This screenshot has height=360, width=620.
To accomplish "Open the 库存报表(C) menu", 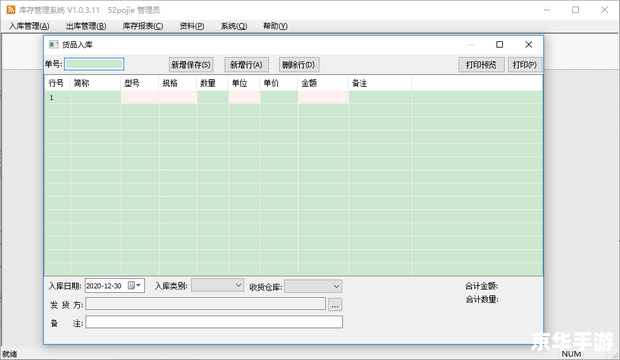I will pos(143,26).
